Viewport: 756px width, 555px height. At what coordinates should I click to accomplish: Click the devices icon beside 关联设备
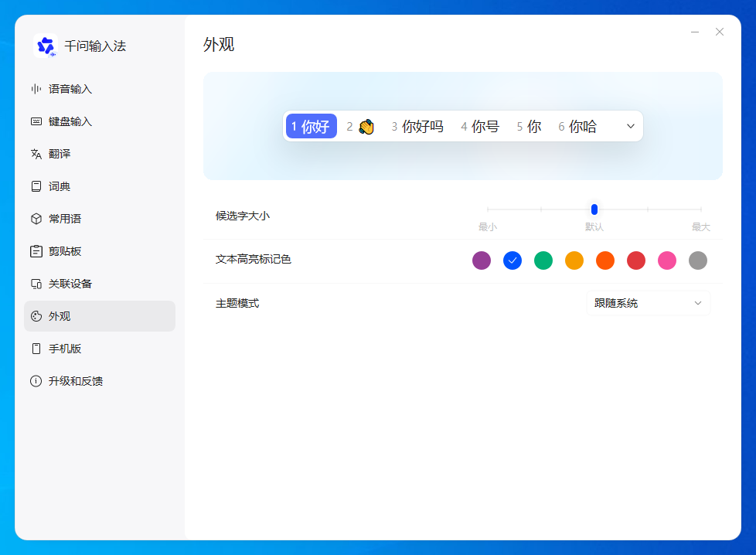tap(36, 284)
